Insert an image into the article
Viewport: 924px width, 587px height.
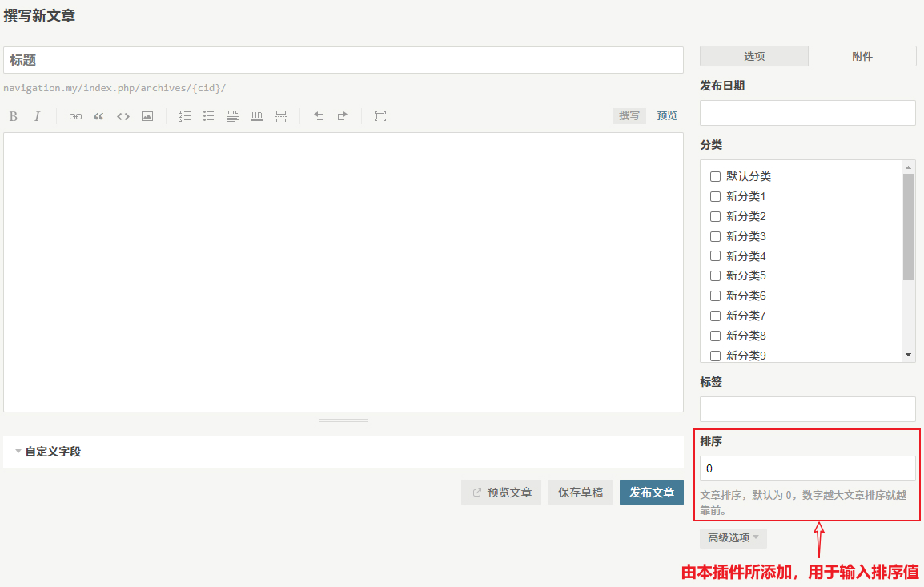147,116
